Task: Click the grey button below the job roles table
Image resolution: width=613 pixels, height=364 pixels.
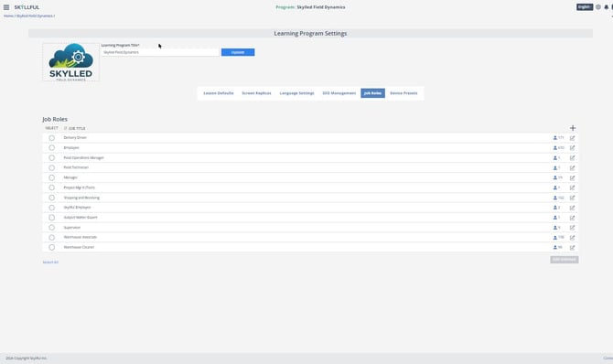Action: tap(565, 260)
